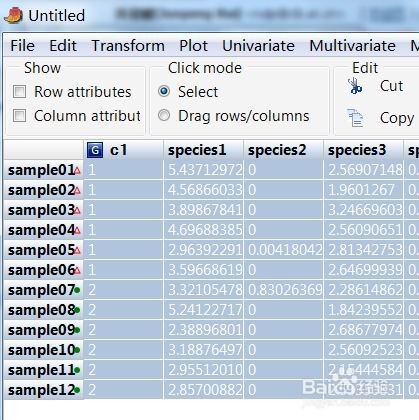
Task: Click green dot symbol beside sample12
Action: (x=77, y=390)
